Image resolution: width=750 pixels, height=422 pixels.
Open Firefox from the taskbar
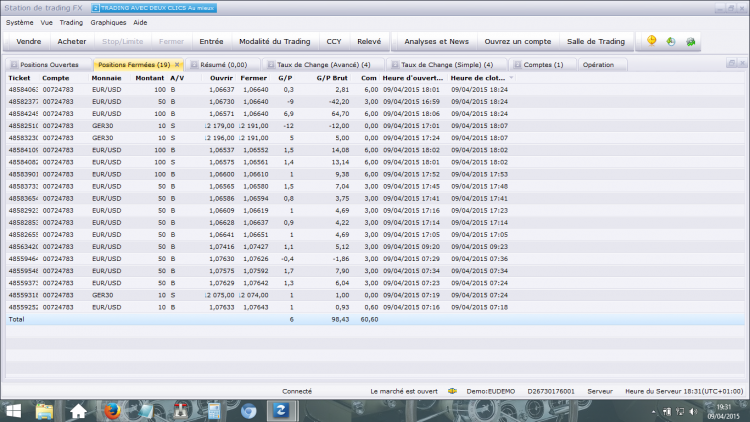[112, 411]
